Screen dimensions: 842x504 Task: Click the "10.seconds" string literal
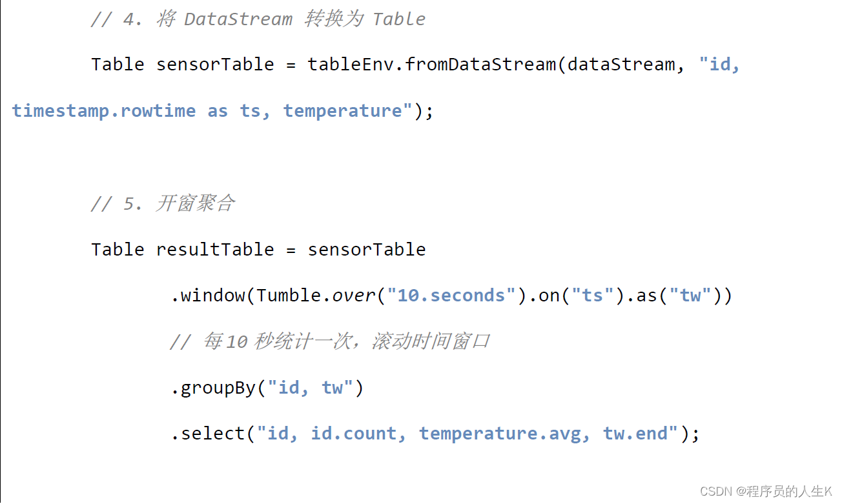(451, 296)
